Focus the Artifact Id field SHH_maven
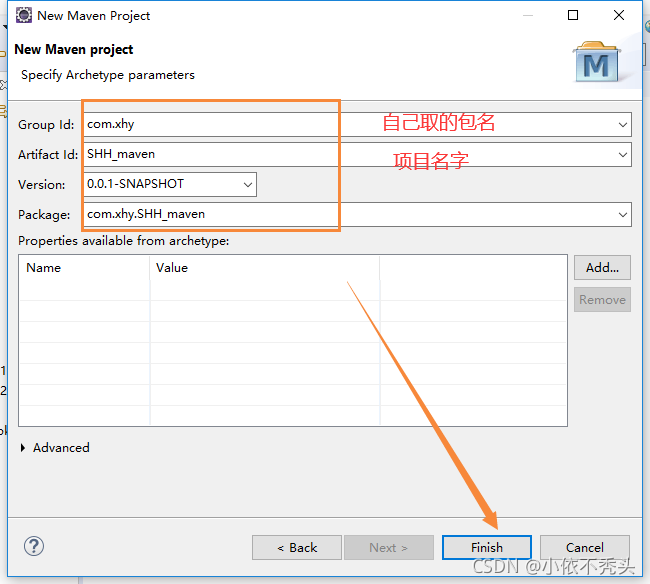Image resolution: width=650 pixels, height=584 pixels. pyautogui.click(x=357, y=155)
